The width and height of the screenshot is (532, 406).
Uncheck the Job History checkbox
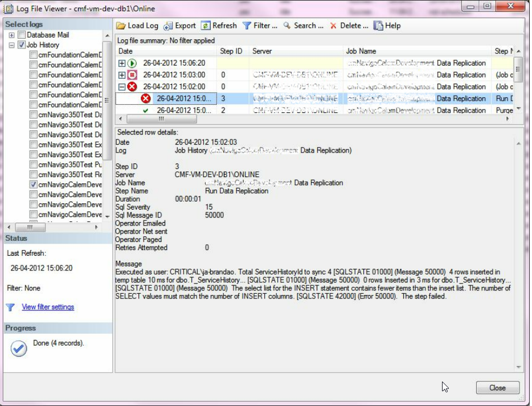coord(22,45)
